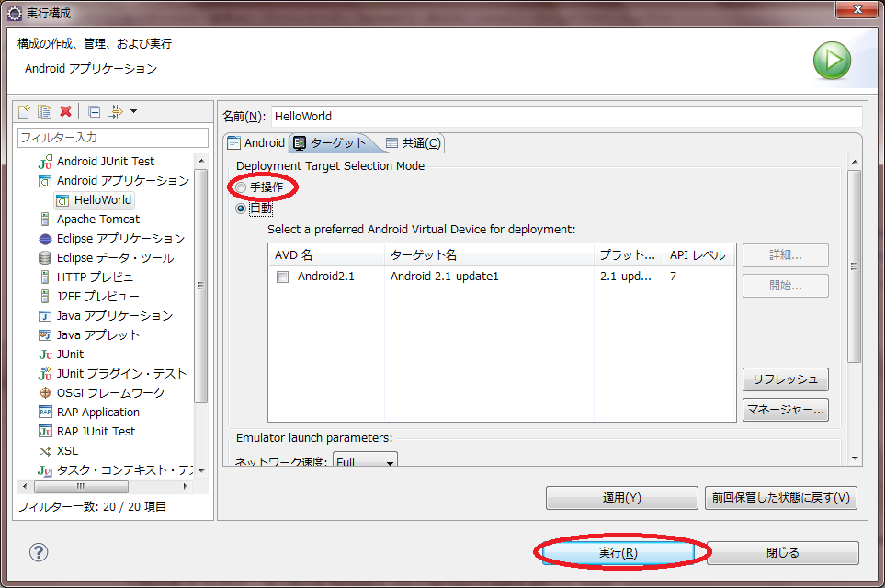Click the ターゲット名 column header

tap(489, 255)
